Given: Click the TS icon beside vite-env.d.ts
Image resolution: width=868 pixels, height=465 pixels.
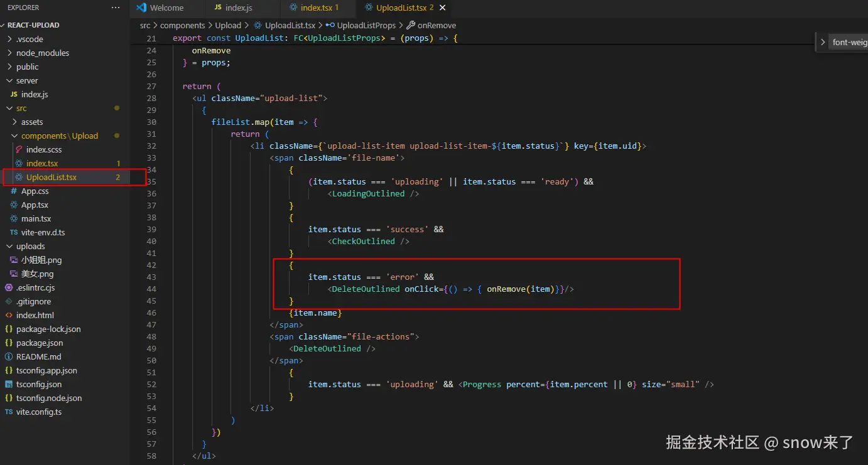Looking at the screenshot, I should tap(14, 232).
